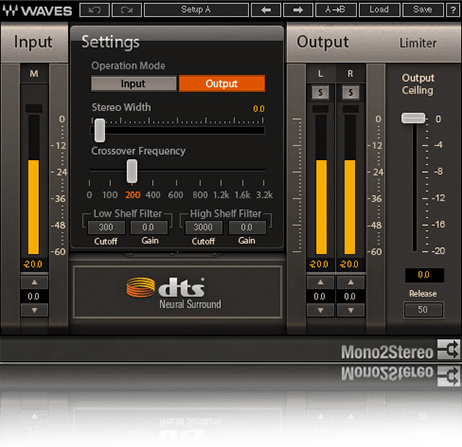Go to next preset with right arrow
This screenshot has width=462, height=447.
tap(298, 10)
